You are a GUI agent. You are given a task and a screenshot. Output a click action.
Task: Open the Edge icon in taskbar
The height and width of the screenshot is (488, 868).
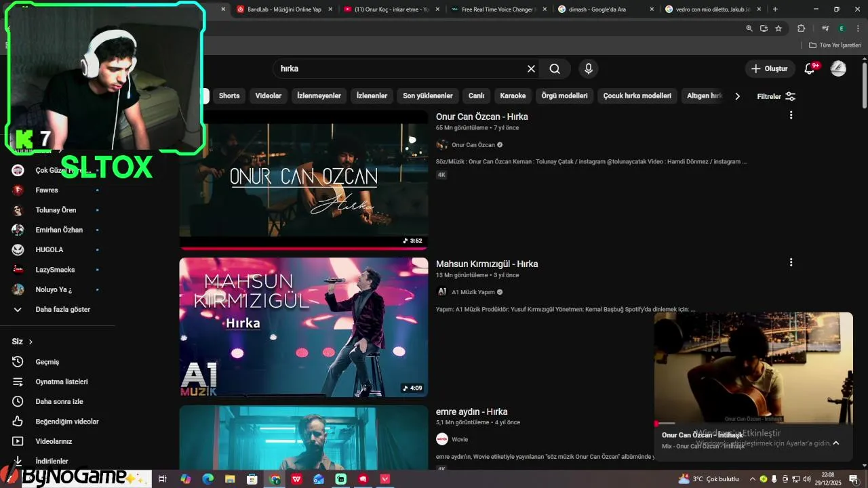coord(208,479)
